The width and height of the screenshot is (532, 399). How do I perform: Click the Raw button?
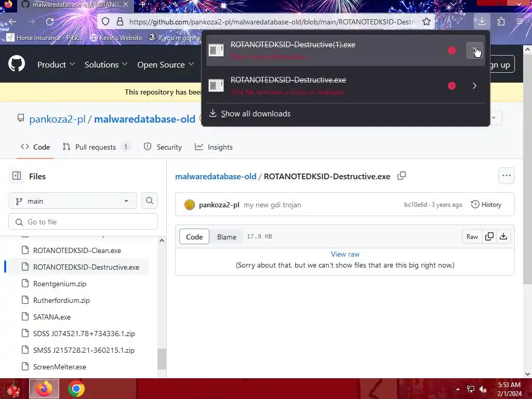(472, 236)
